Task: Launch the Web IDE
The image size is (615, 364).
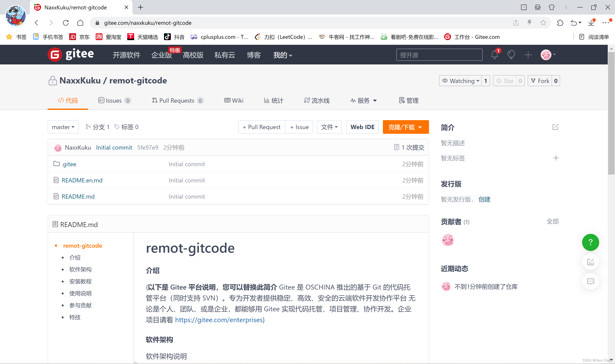Action: pos(362,127)
